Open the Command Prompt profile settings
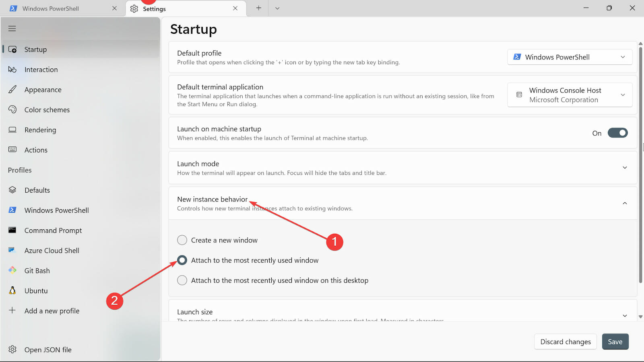Screen dimensions: 644x362 80,230
